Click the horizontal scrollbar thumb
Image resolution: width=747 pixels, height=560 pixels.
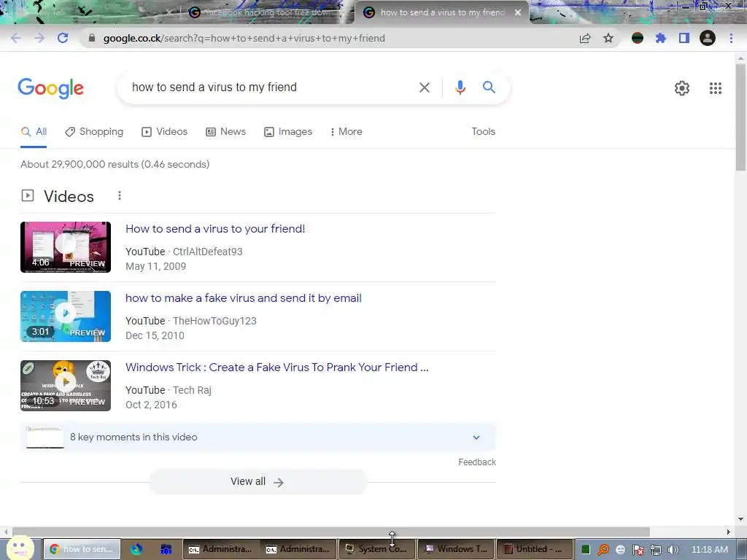pyautogui.click(x=330, y=532)
